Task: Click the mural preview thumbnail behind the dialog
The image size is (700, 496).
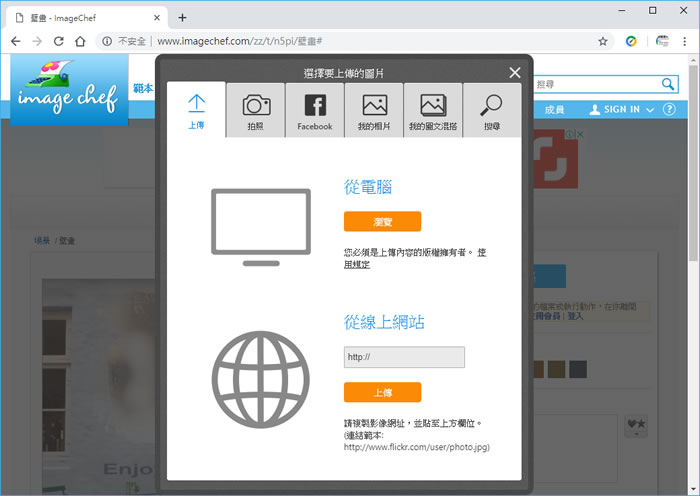Action: point(99,386)
